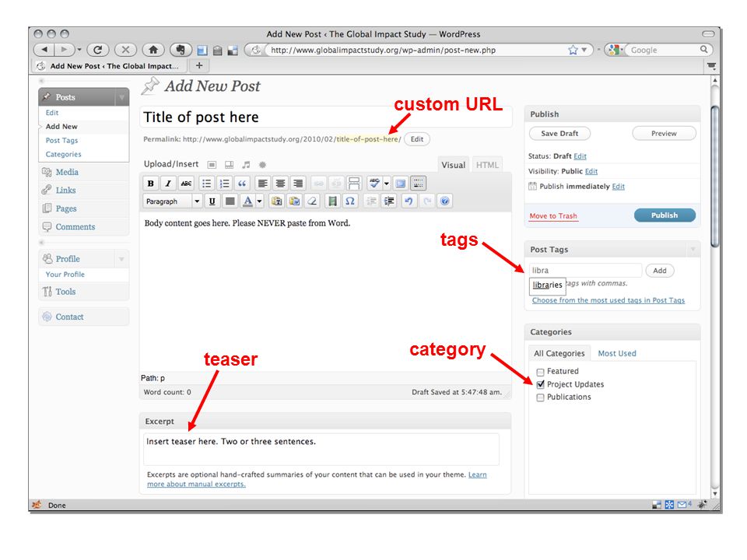Paste as plain text

[276, 201]
